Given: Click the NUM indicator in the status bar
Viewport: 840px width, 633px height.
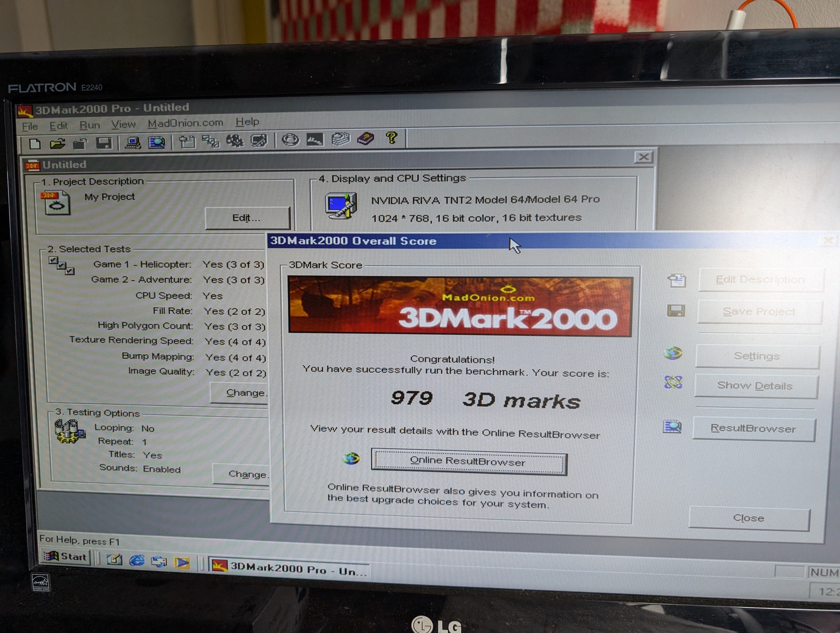Looking at the screenshot, I should [823, 573].
